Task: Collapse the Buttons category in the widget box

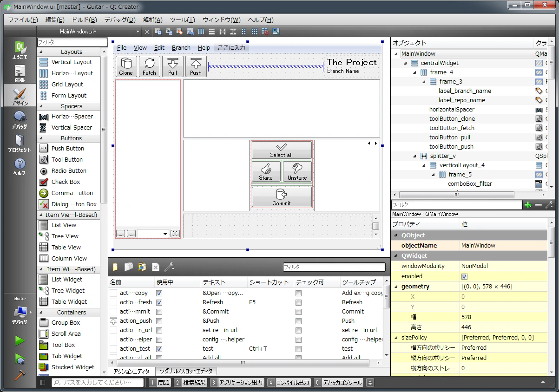Action: 41,138
